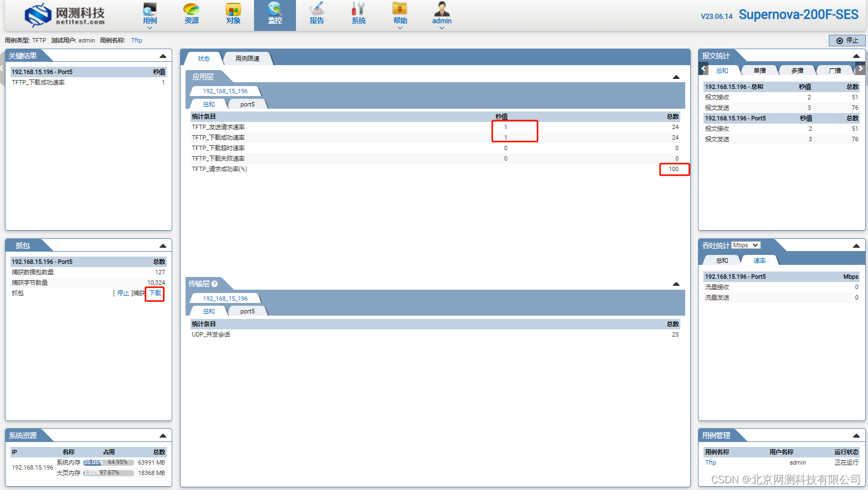The width and height of the screenshot is (868, 490).
Task: Switch to the 状态 tab
Action: 204,58
